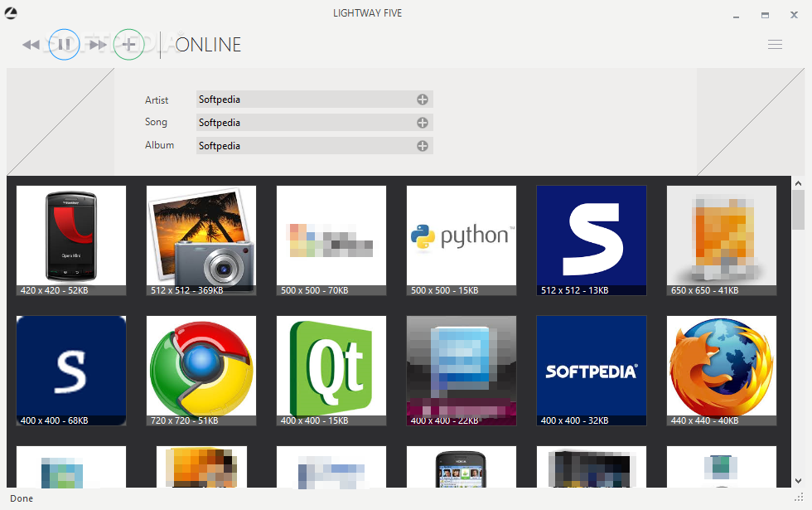Click the plus icon beside the Album field
812x510 pixels.
tap(423, 145)
